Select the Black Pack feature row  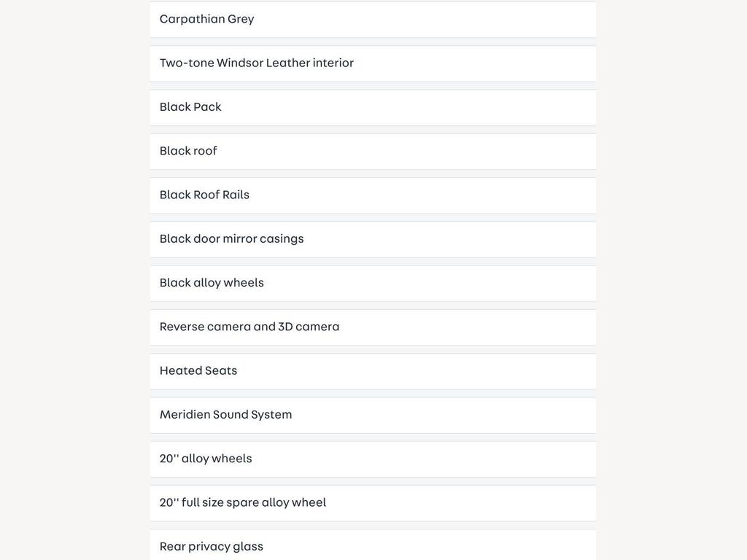click(x=373, y=108)
